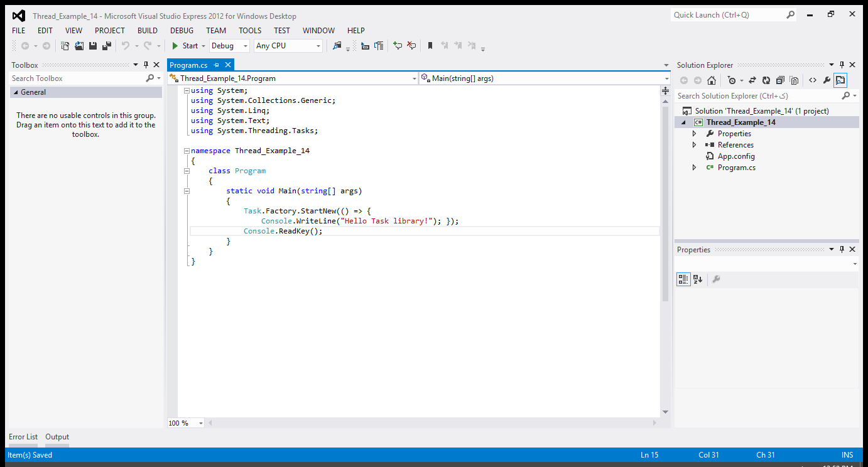Click the Find in Files toolbar icon
The image size is (868, 467).
coord(337,46)
